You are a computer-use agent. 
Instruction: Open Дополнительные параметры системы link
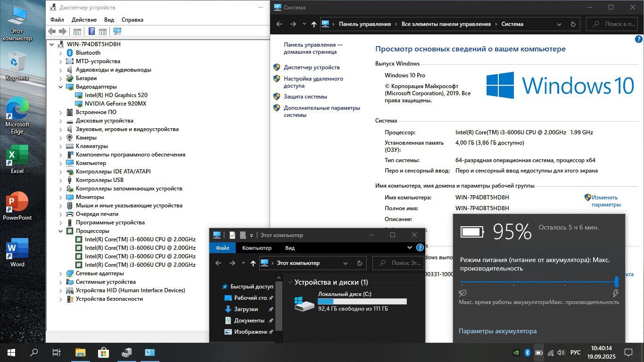pos(322,111)
